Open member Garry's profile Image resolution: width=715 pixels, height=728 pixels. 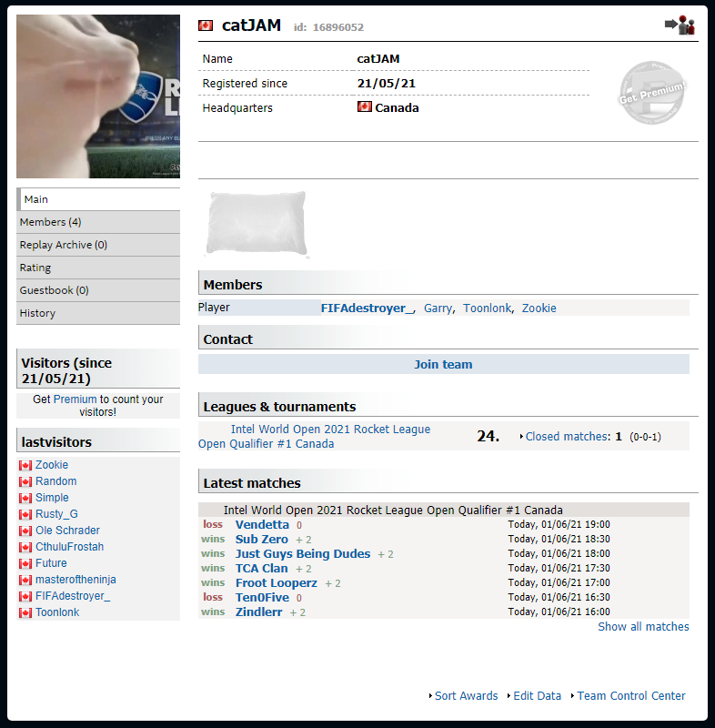coord(438,308)
